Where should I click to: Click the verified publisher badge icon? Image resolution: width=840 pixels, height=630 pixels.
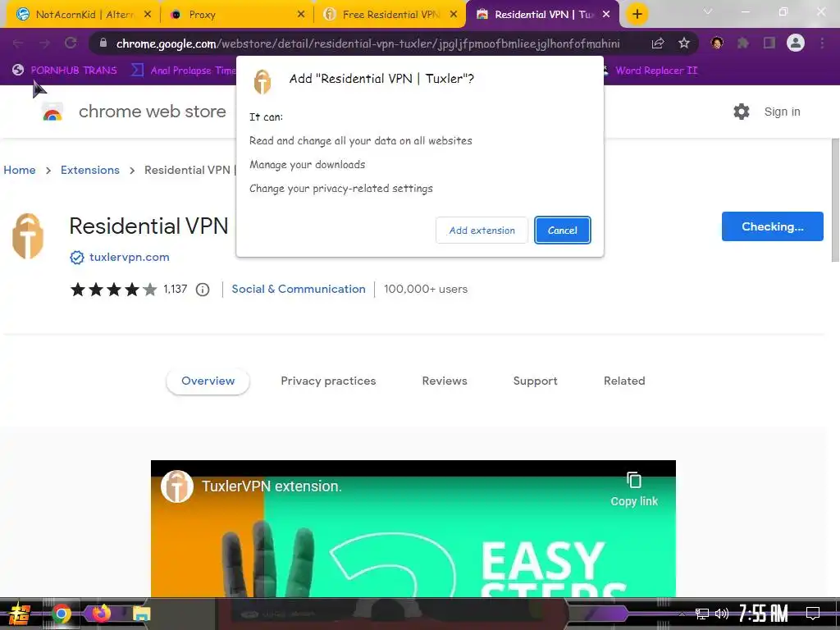[x=77, y=258]
